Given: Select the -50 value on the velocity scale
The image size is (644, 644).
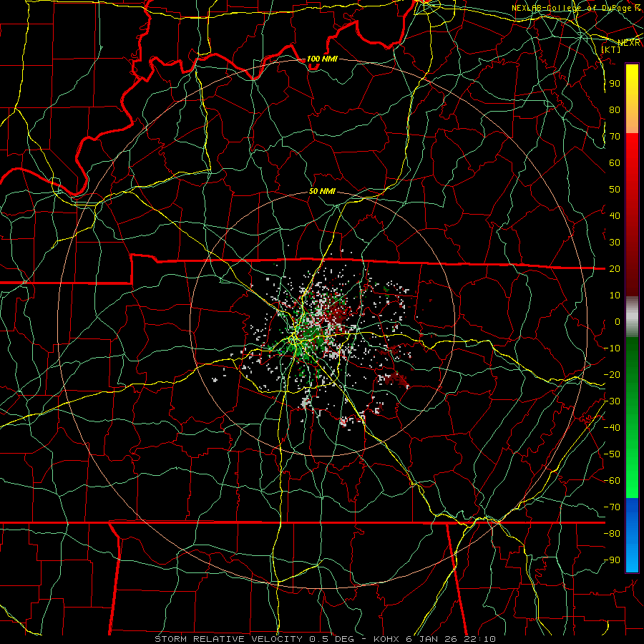Looking at the screenshot, I should [x=613, y=454].
